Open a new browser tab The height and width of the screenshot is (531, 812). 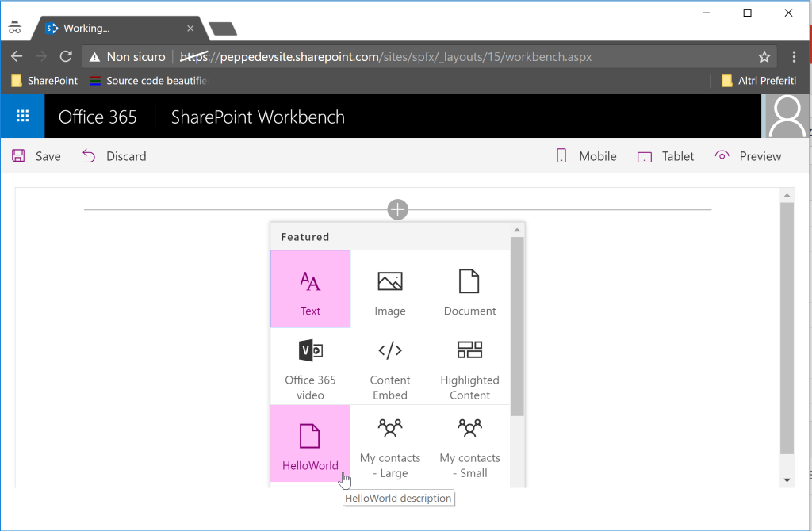(223, 29)
